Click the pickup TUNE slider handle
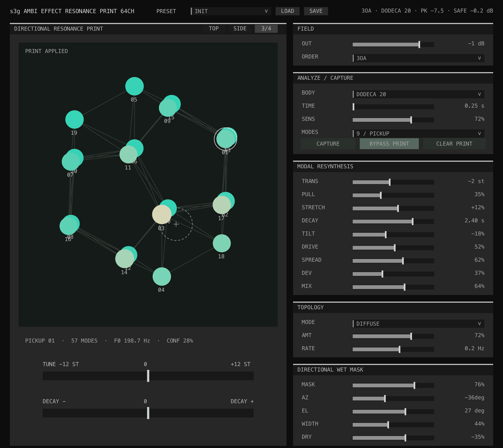The width and height of the screenshot is (503, 448). [x=148, y=376]
